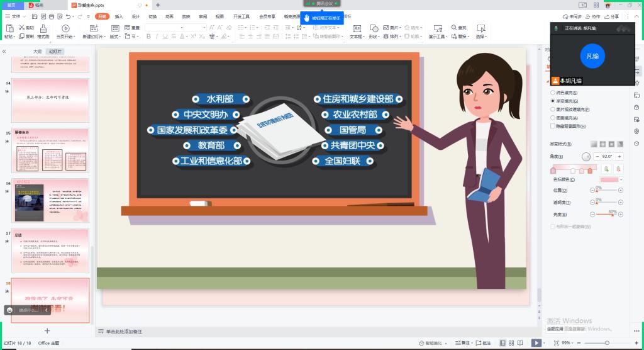Click the brightness (亮度) slider track
The width and height of the screenshot is (644, 350).
605,215
